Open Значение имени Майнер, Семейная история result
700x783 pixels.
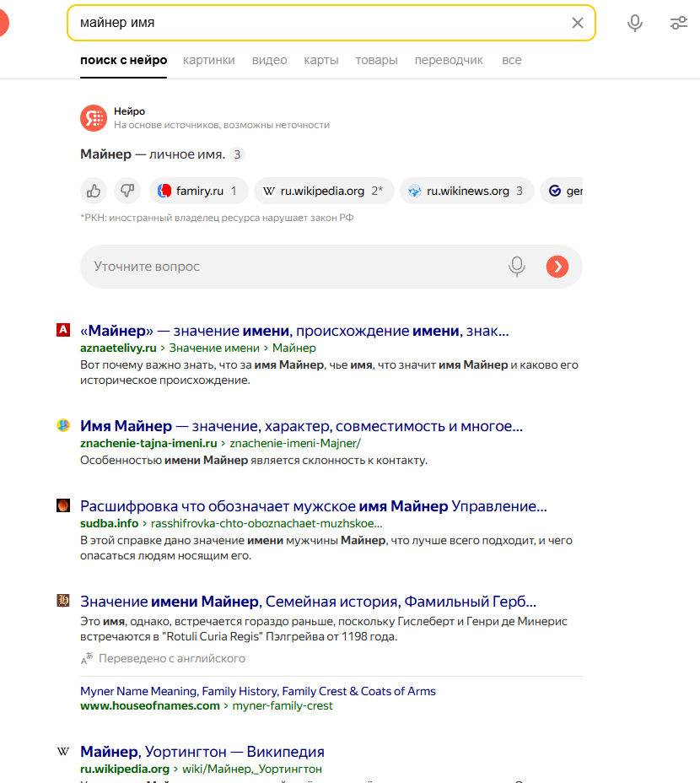pyautogui.click(x=308, y=602)
